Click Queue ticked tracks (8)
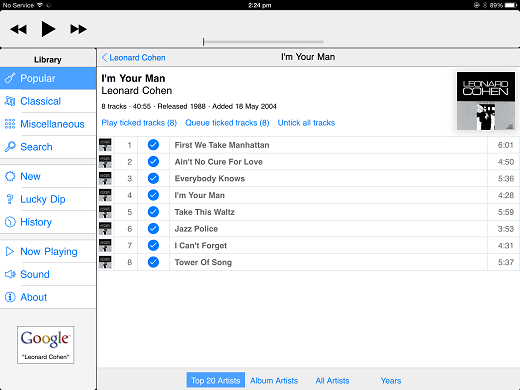The width and height of the screenshot is (520, 390). (x=227, y=123)
